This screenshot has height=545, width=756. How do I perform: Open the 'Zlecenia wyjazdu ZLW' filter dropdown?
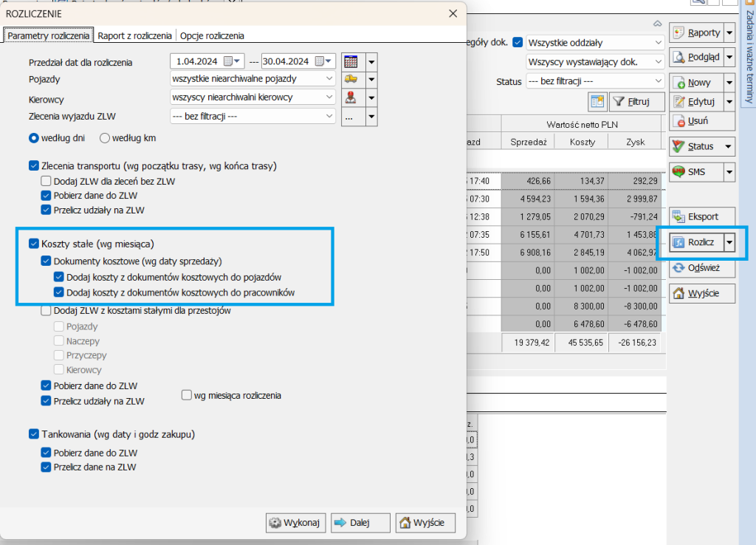point(329,116)
